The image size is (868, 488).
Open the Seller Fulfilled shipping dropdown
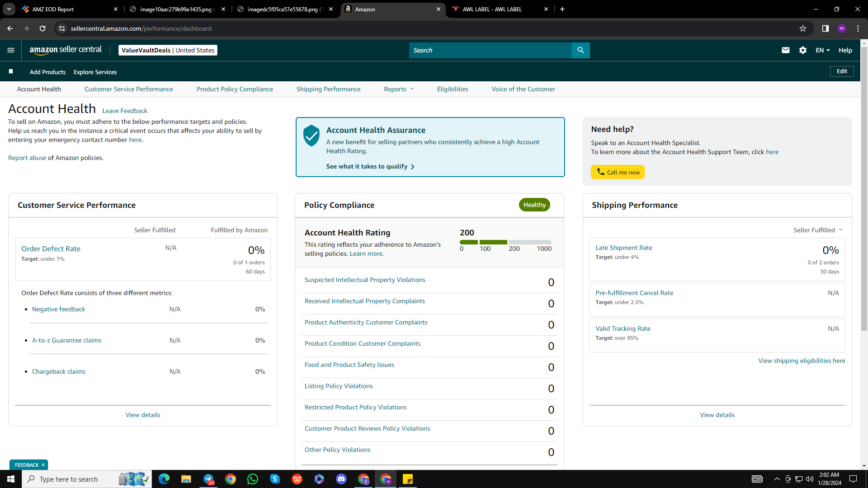818,230
